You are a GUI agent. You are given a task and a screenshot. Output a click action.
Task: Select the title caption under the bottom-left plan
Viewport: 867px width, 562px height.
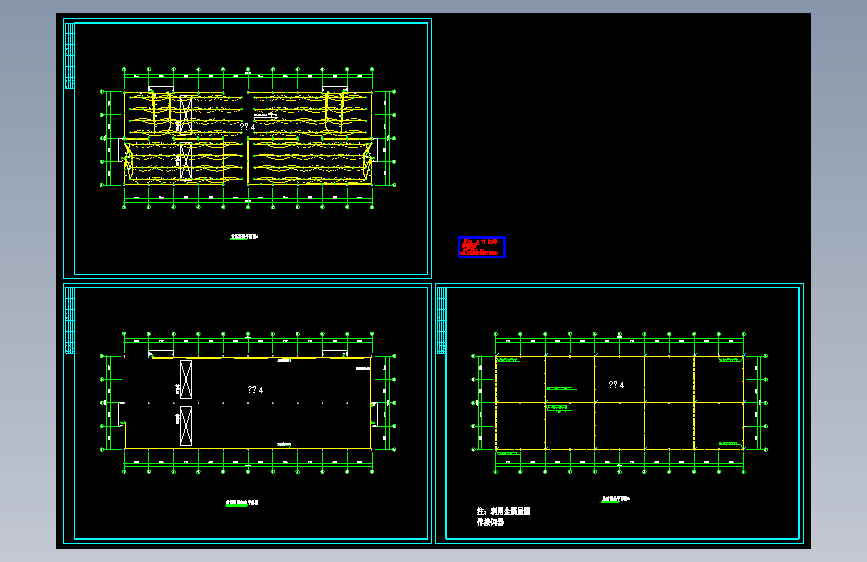[242, 503]
